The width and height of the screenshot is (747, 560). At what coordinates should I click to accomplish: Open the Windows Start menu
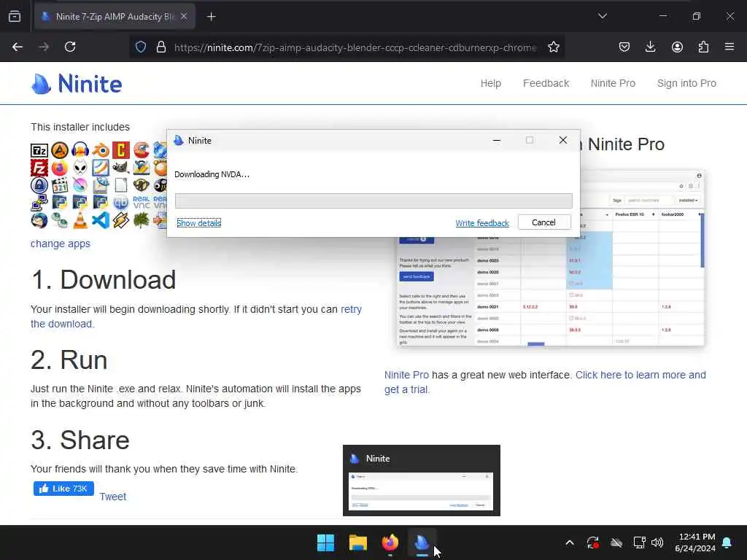pos(325,542)
